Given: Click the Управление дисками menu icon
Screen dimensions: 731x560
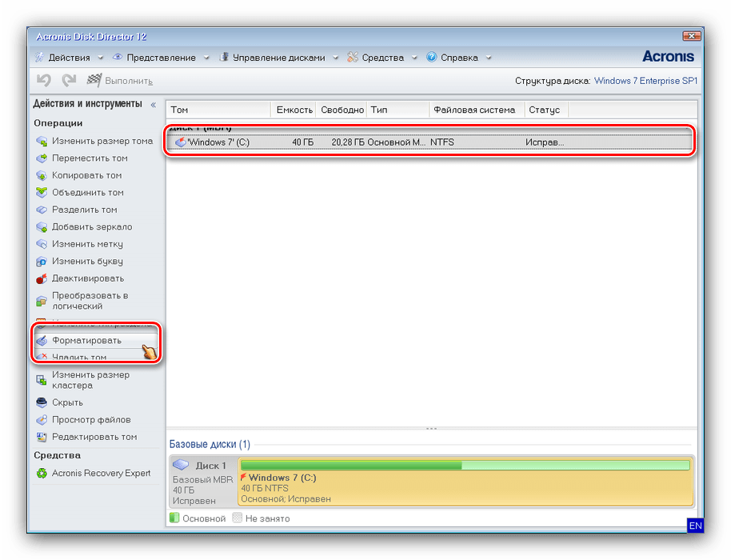Looking at the screenshot, I should coord(224,58).
